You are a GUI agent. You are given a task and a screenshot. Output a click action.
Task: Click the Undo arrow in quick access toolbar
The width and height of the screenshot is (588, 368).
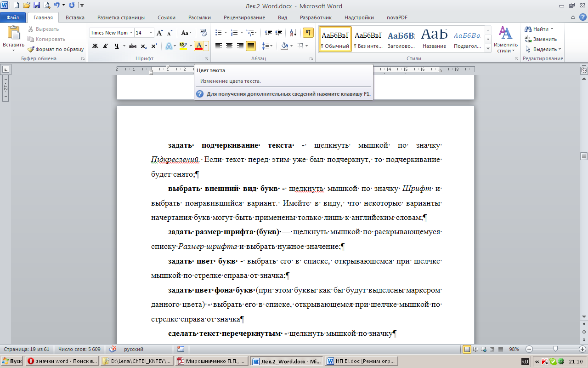pyautogui.click(x=56, y=6)
